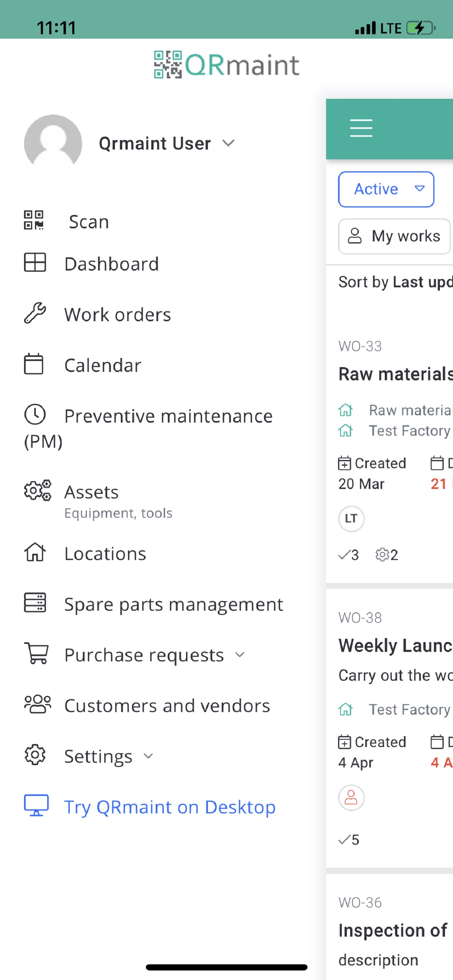Viewport: 453px width, 980px height.
Task: Tap the asset gear count on WO-33
Action: coord(386,555)
